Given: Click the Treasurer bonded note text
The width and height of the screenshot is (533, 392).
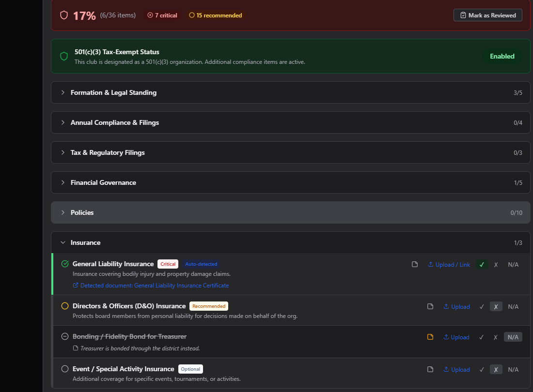Looking at the screenshot, I should click(140, 348).
